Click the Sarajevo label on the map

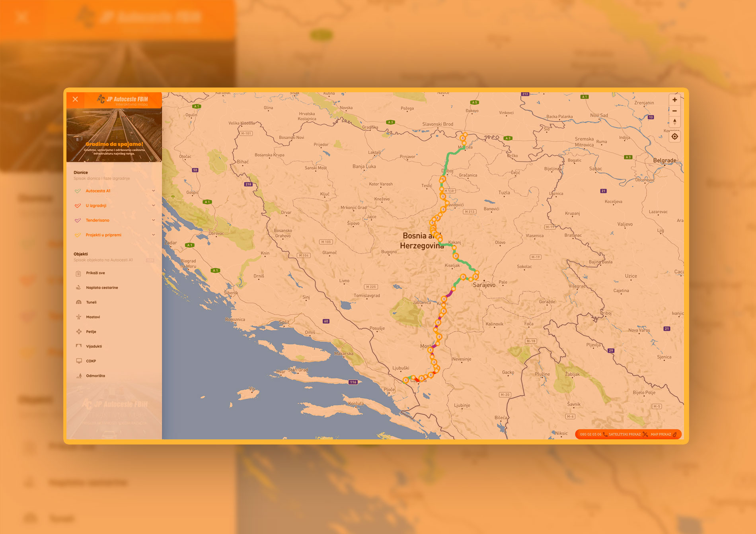(x=484, y=285)
